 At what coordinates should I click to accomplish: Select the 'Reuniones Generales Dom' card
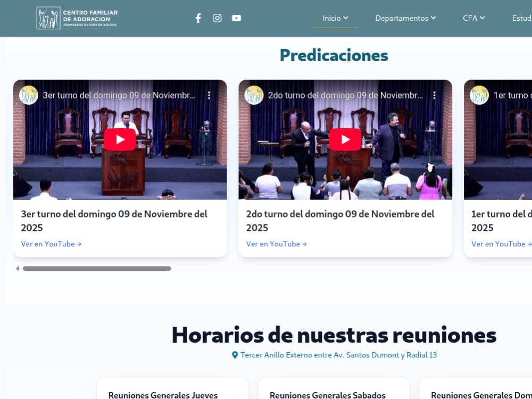tap(475, 388)
